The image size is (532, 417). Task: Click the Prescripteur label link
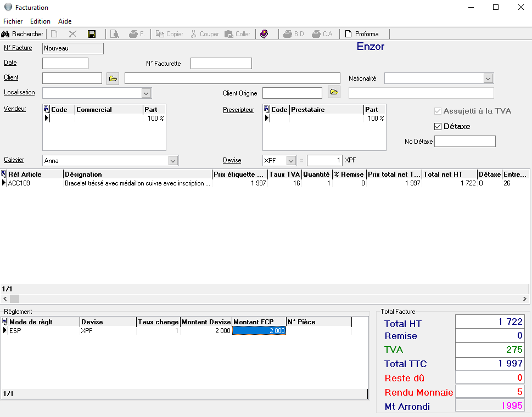tap(238, 110)
